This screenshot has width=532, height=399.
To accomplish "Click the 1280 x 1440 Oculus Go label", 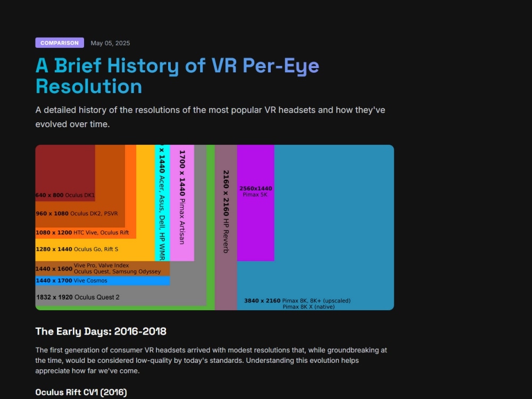I will click(77, 249).
